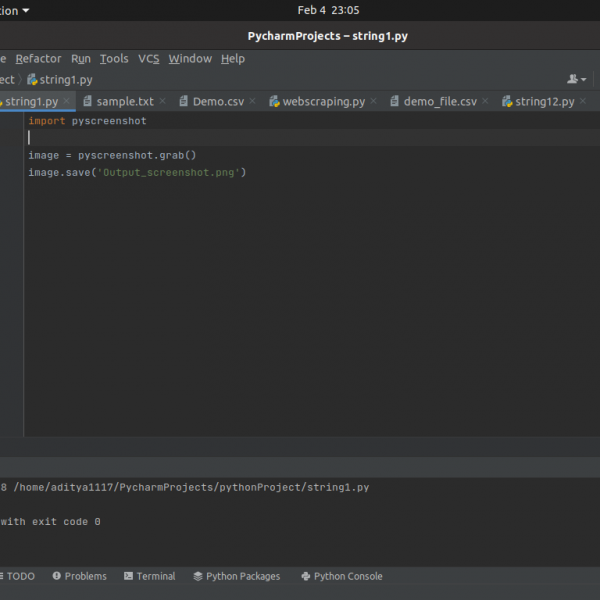The image size is (600, 600).
Task: Open the Problems tool window
Action: click(80, 576)
